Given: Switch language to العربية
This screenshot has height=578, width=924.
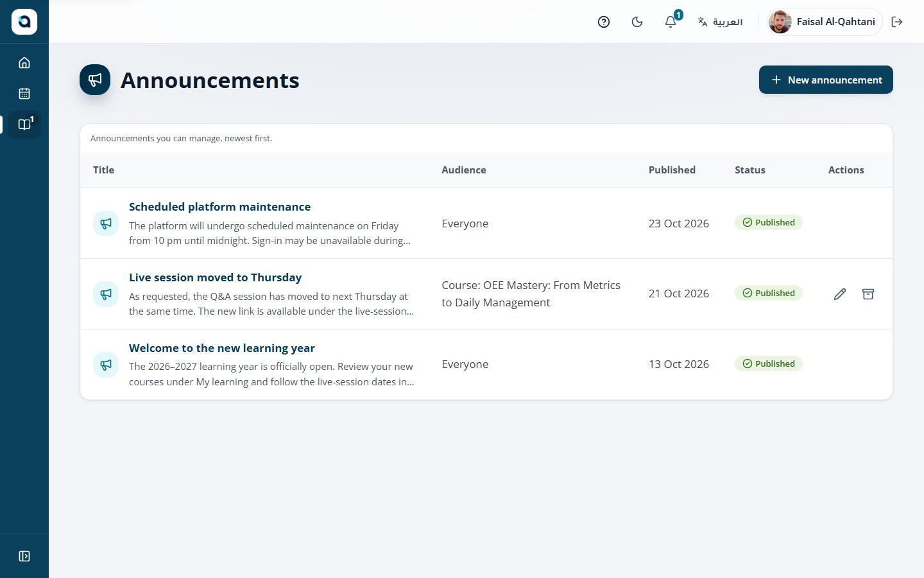Looking at the screenshot, I should [720, 22].
